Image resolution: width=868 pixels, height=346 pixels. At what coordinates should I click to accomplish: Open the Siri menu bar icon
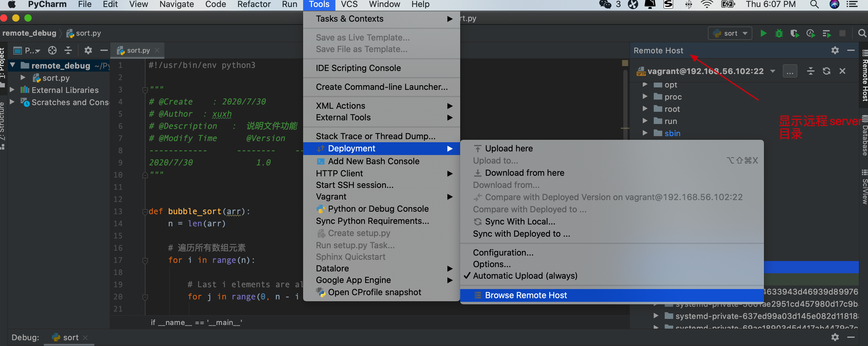(x=834, y=4)
